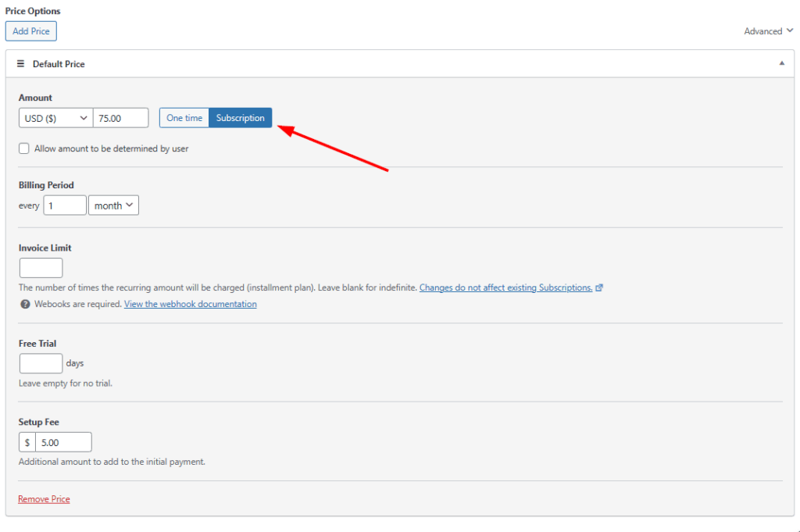Enable Allow amount to be determined by user
The width and height of the screenshot is (800, 532).
(24, 148)
